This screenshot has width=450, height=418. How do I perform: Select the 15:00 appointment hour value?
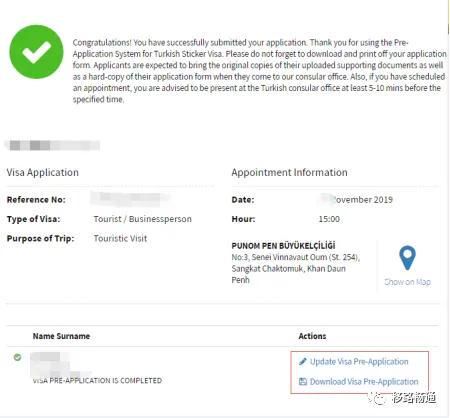tap(329, 219)
